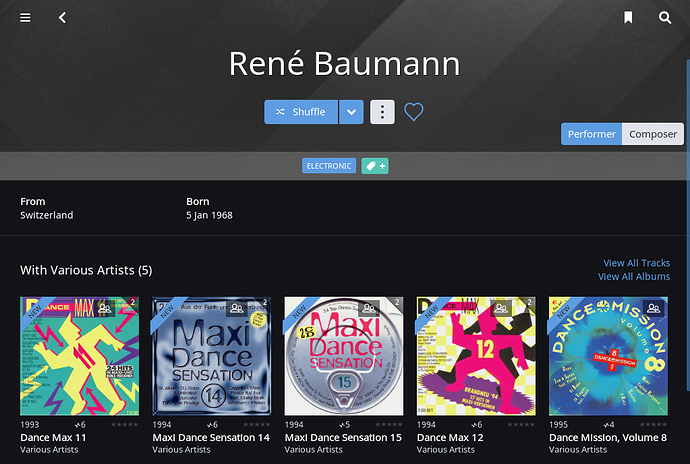
Task: Click the vertical scrollbar on the right edge
Action: pyautogui.click(x=688, y=225)
